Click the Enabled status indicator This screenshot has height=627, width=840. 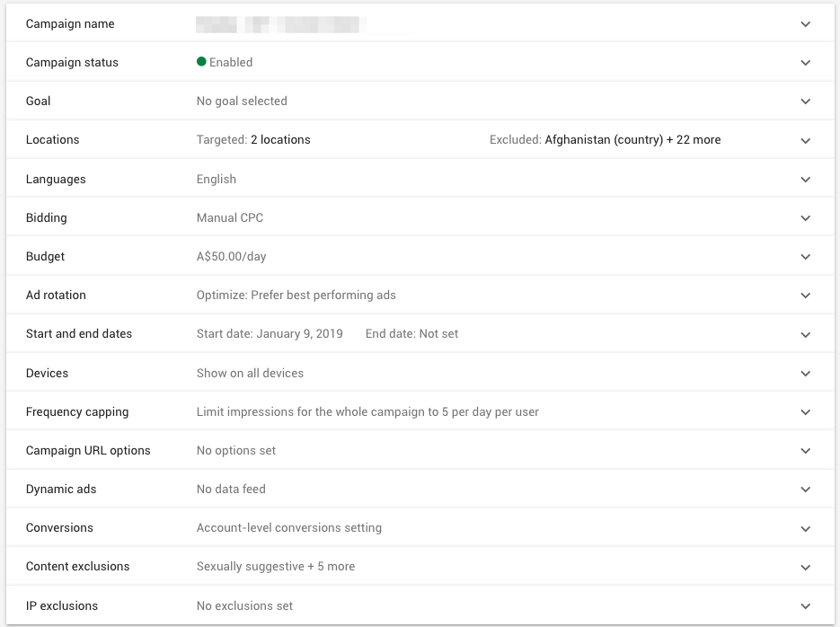pos(224,62)
